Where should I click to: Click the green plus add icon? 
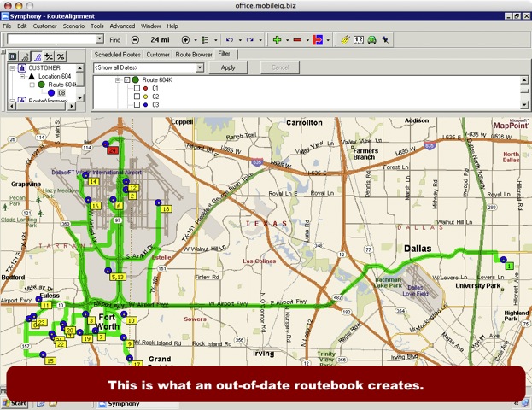[x=277, y=39]
